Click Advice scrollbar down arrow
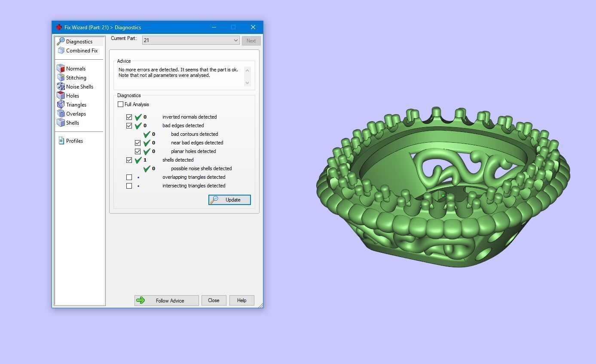Viewport: 596px width, 364px height. tap(247, 83)
